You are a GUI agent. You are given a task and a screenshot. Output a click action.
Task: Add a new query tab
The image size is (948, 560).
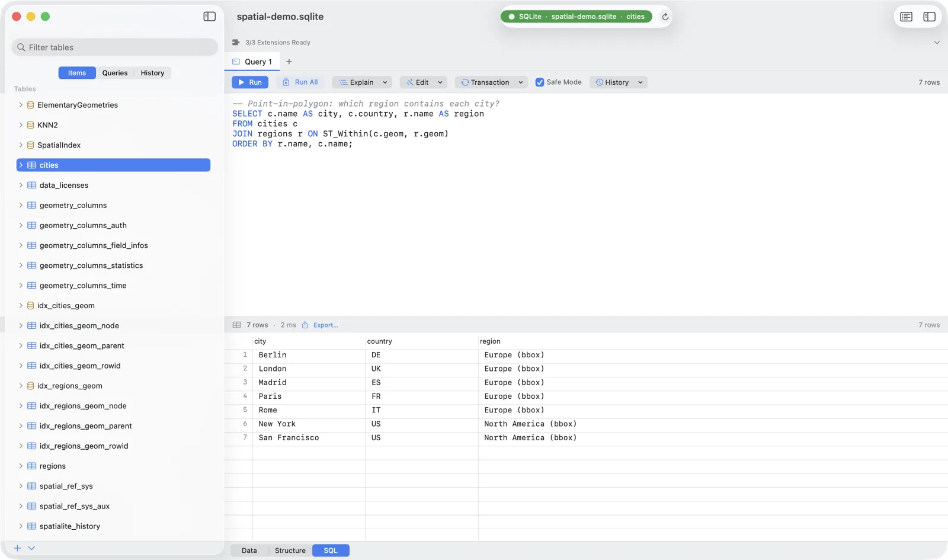tap(289, 62)
